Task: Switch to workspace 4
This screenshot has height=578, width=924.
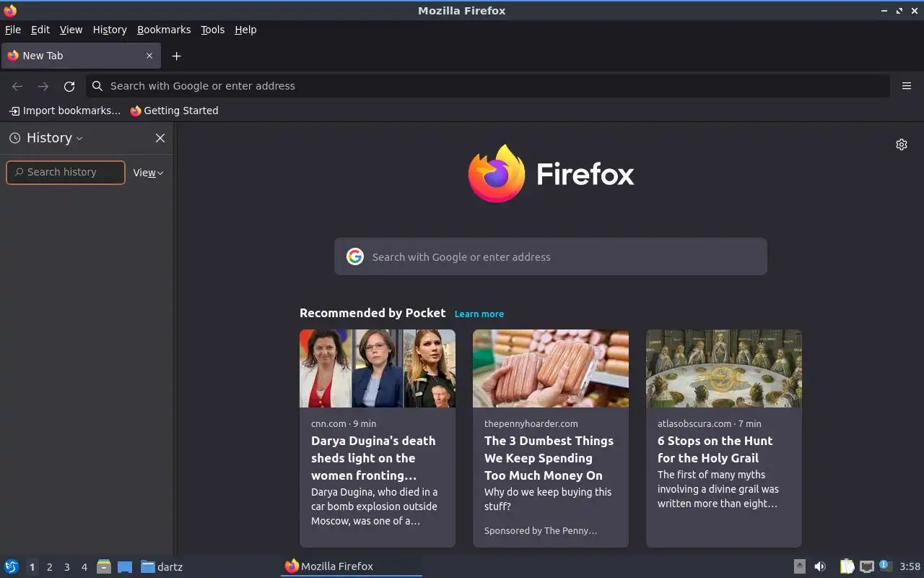Action: 84,567
